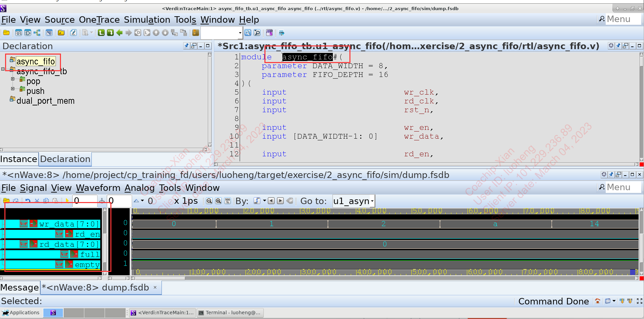Image resolution: width=644 pixels, height=319 pixels.
Task: Go forward with gray right arrow
Action: pos(128,33)
